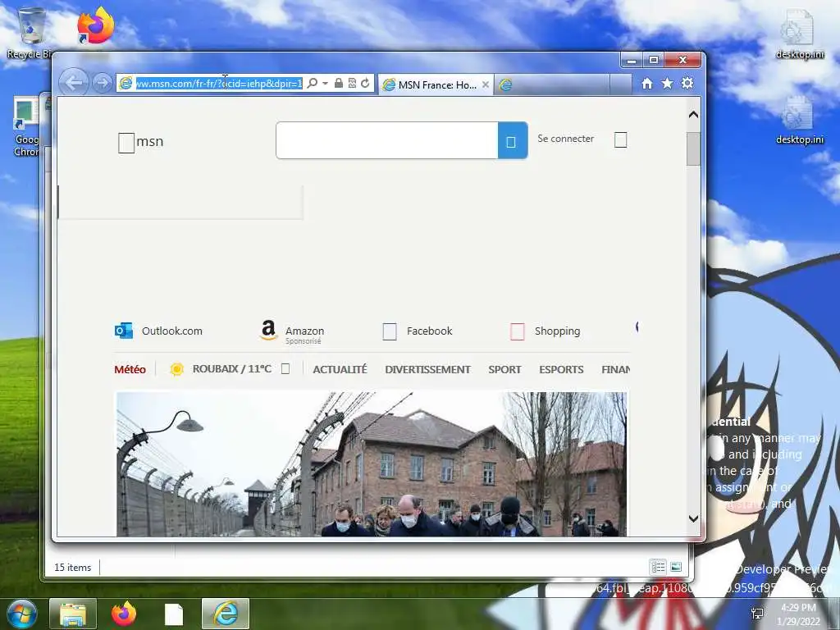Click the Amazon logo icon
The height and width of the screenshot is (630, 840).
click(268, 330)
